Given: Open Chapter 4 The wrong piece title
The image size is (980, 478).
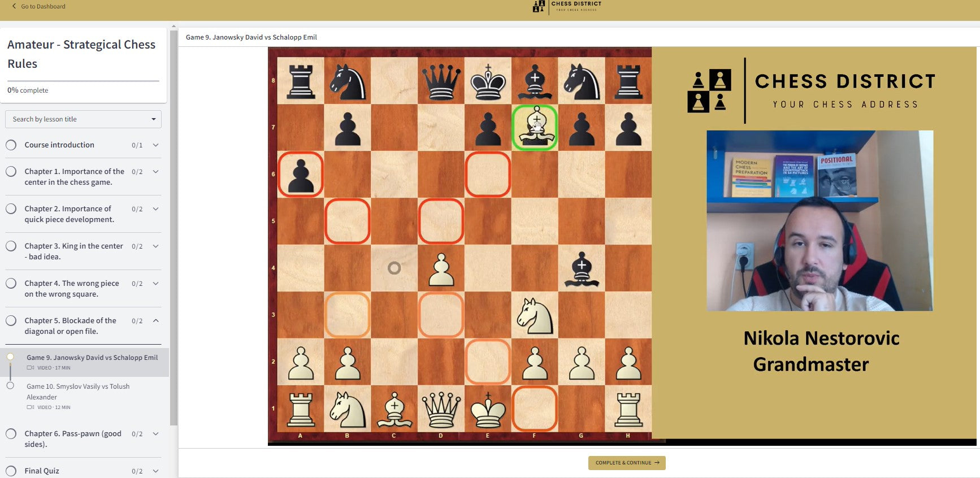Looking at the screenshot, I should coord(72,289).
